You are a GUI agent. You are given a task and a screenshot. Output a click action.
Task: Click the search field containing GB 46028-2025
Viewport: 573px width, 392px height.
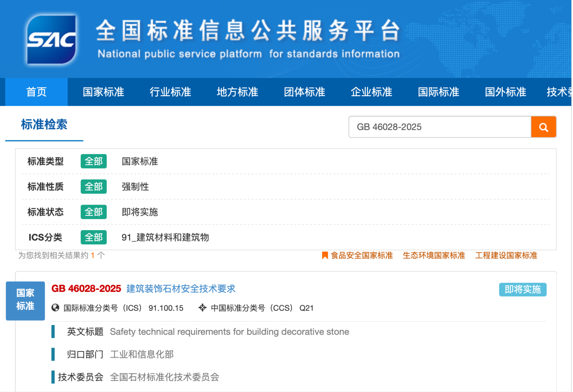click(440, 127)
